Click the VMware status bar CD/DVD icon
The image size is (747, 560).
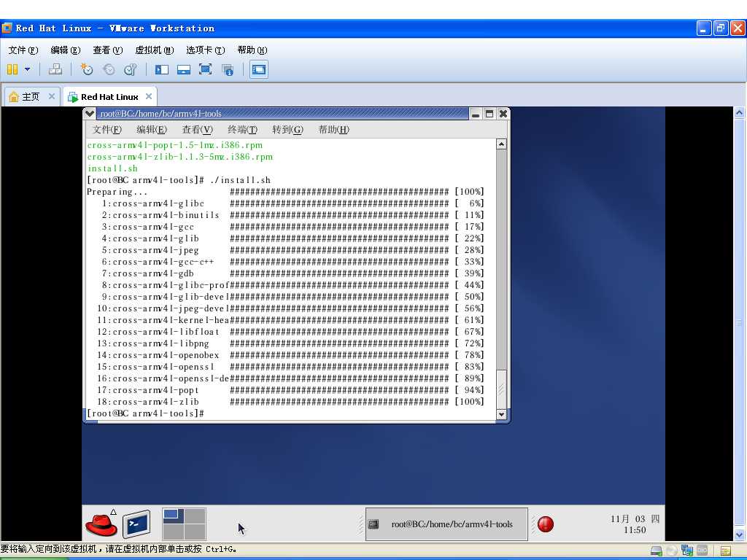[671, 551]
